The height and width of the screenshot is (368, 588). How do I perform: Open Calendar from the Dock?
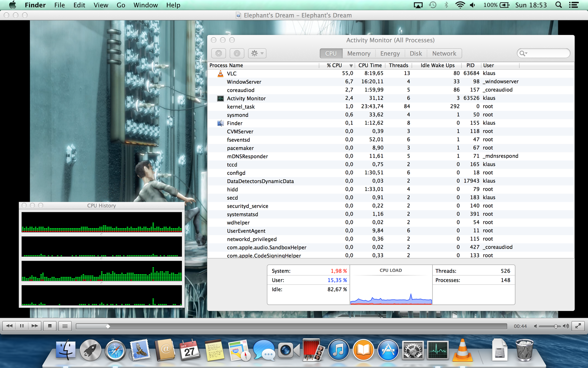190,350
